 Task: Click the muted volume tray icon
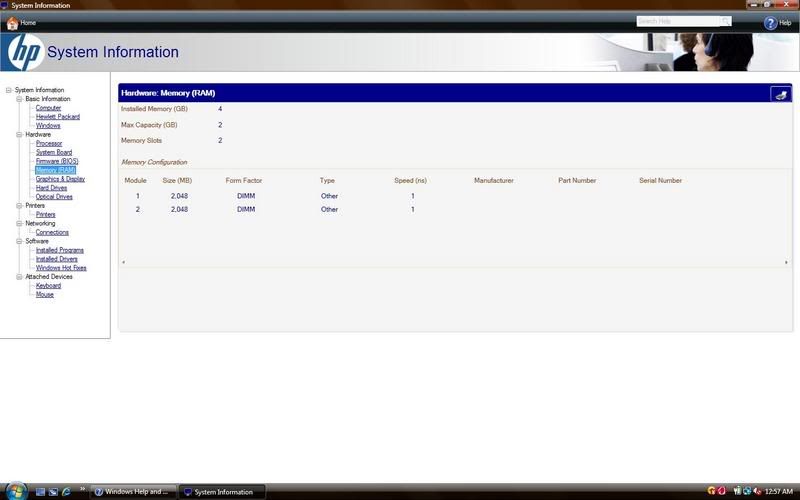point(757,491)
